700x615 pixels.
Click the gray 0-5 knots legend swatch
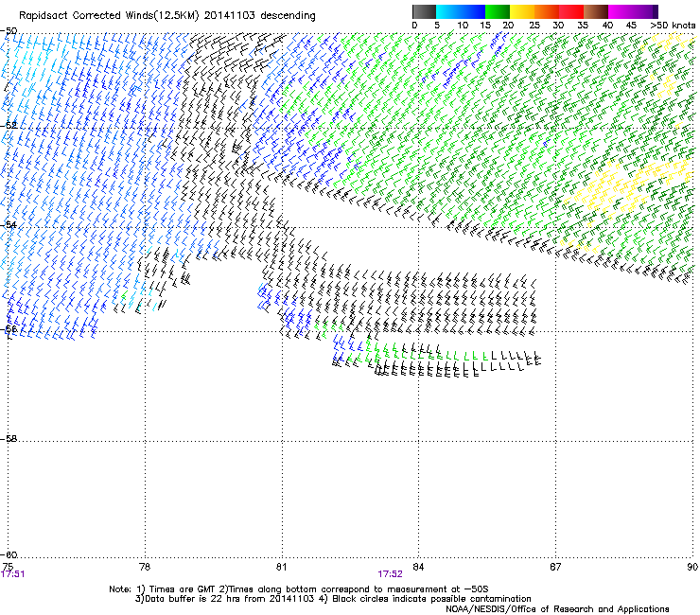point(424,11)
